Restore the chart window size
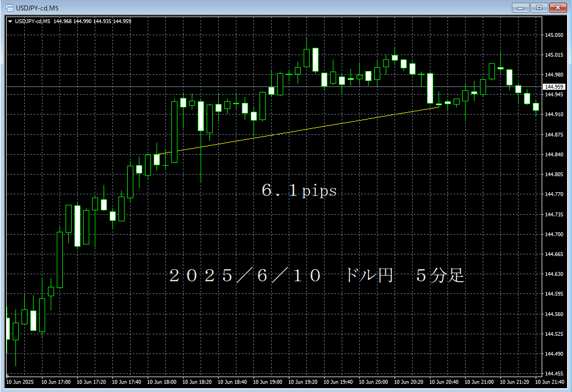The width and height of the screenshot is (572, 392). pos(538,8)
